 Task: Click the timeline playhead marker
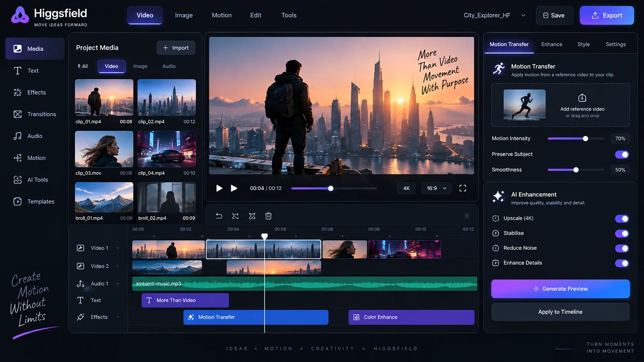265,236
